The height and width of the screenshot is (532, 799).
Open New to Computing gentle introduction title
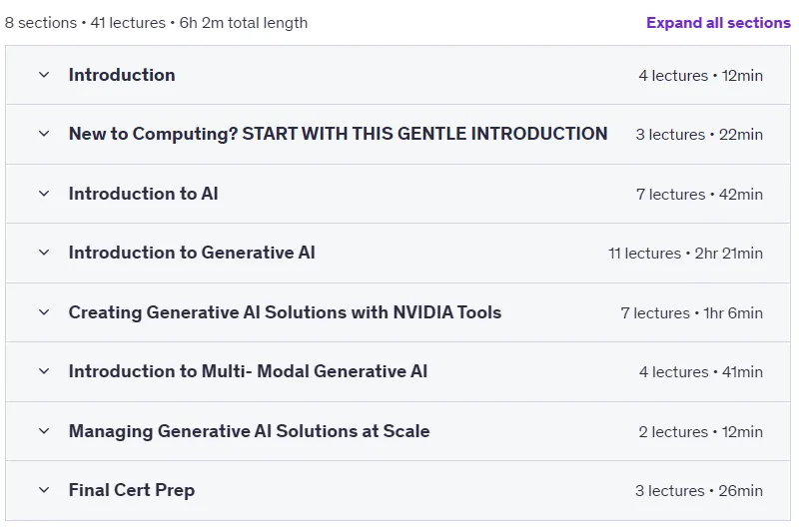(x=338, y=134)
